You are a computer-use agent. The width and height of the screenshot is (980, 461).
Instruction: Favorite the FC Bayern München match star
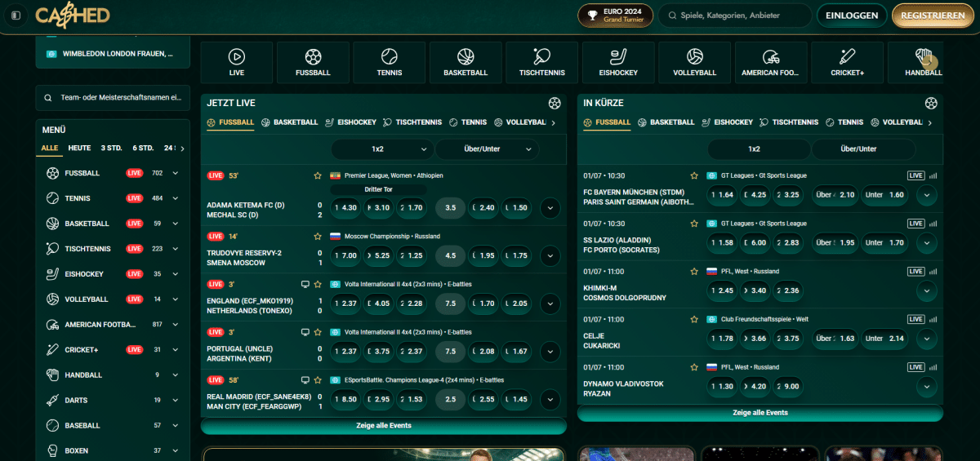pyautogui.click(x=694, y=175)
